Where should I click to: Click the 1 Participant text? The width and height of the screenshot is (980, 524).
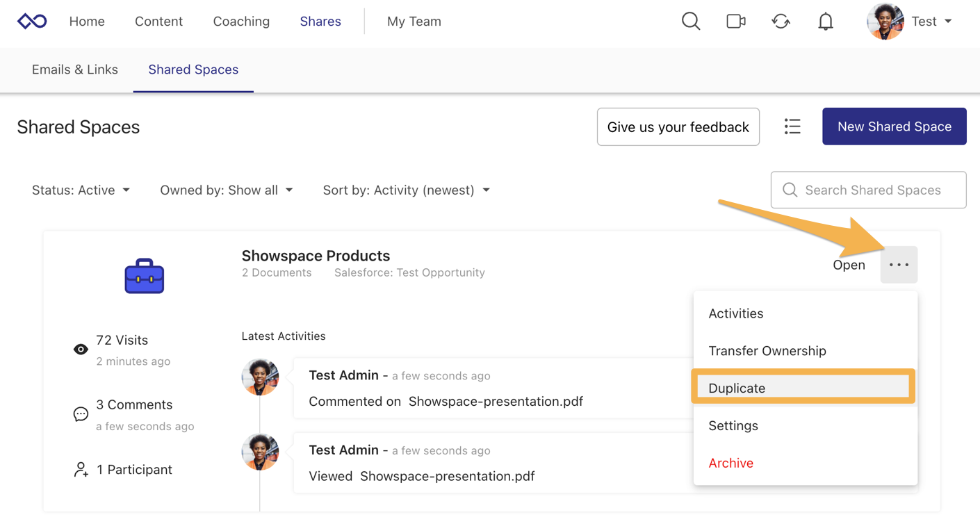[134, 470]
